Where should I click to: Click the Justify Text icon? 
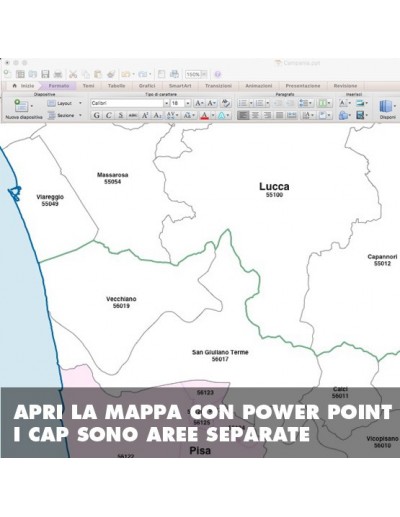tap(279, 115)
